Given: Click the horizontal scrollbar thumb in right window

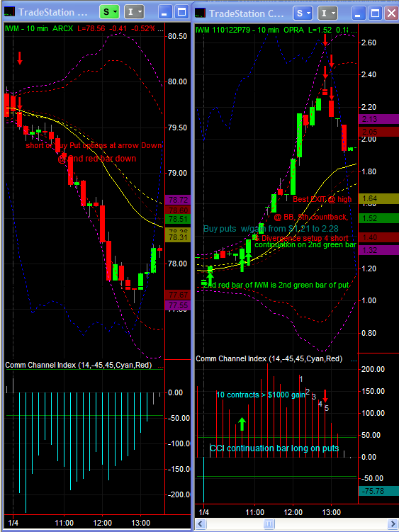Looking at the screenshot, I should (269, 524).
